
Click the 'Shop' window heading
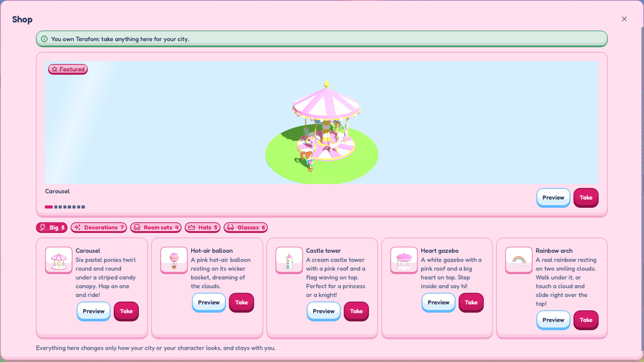click(22, 19)
